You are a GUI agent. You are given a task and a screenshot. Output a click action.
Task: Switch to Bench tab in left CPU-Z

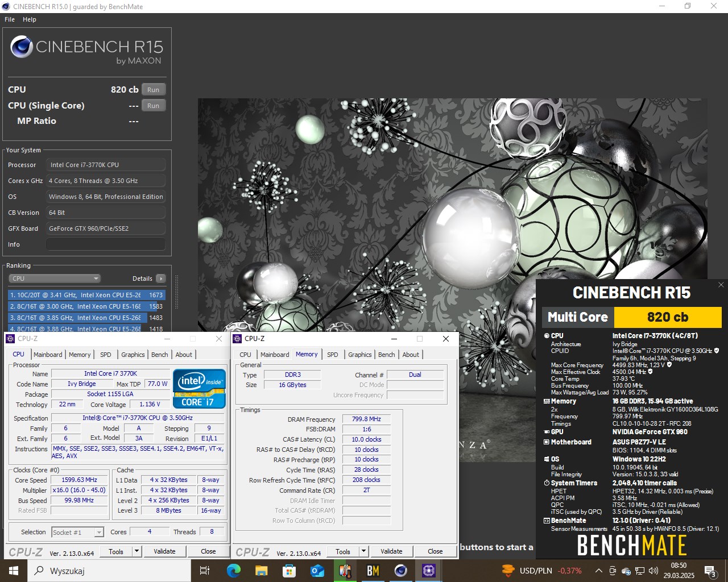(160, 355)
